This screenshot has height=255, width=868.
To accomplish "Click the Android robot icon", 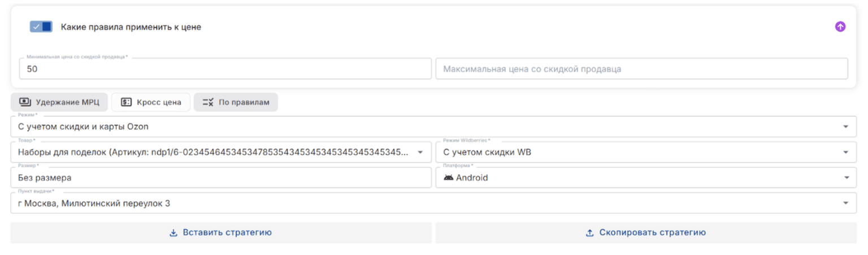I will point(449,178).
